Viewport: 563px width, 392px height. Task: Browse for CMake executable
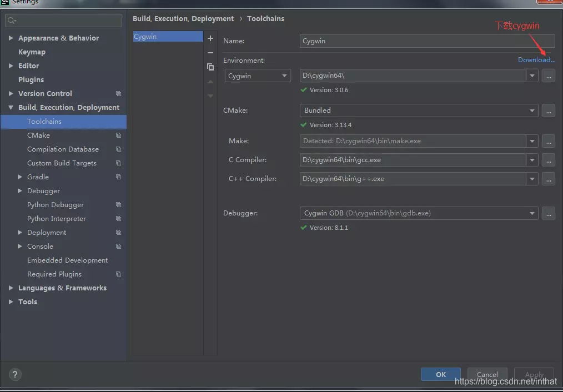[548, 110]
